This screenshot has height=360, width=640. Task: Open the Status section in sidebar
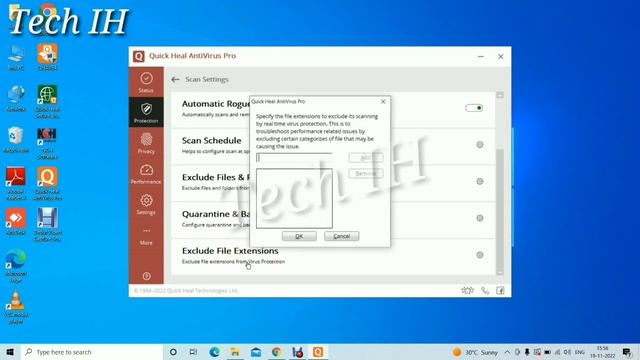pos(146,82)
